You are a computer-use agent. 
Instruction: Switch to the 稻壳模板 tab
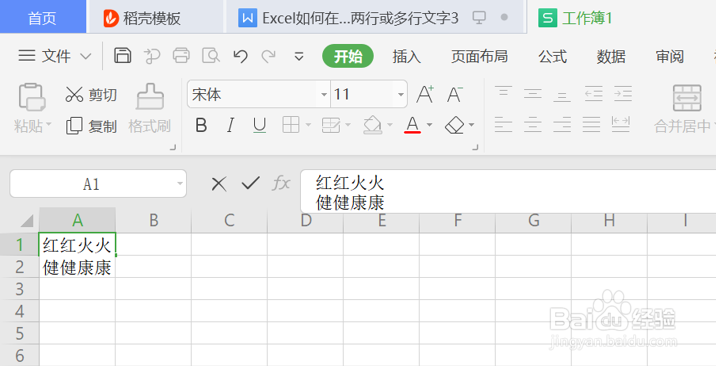pos(155,17)
